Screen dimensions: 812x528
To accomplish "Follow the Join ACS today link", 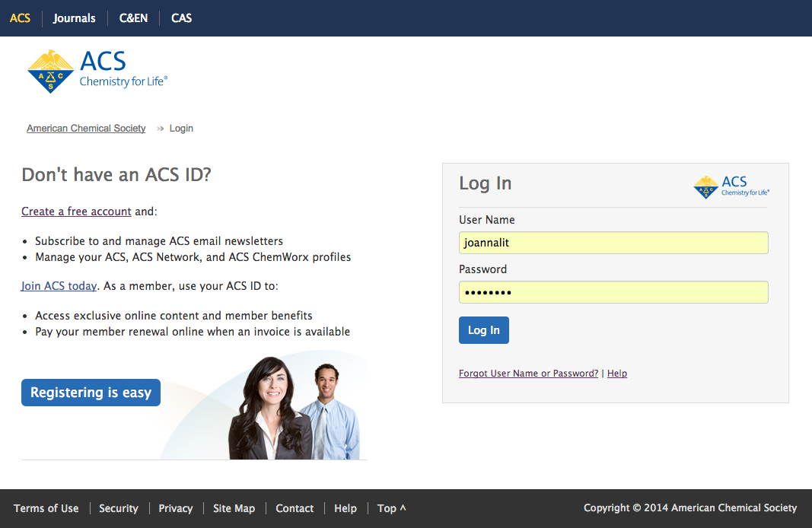I will [59, 286].
